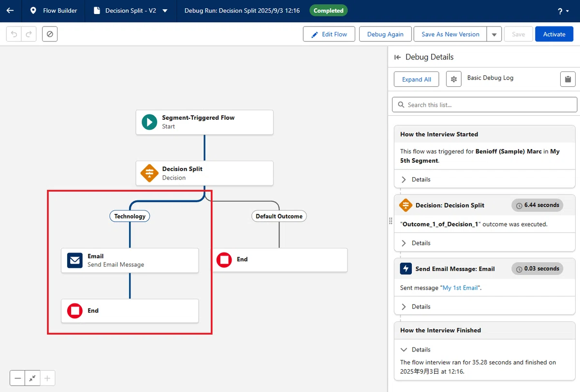The width and height of the screenshot is (580, 392).
Task: Zoom in the canvas with plus
Action: pyautogui.click(x=47, y=378)
